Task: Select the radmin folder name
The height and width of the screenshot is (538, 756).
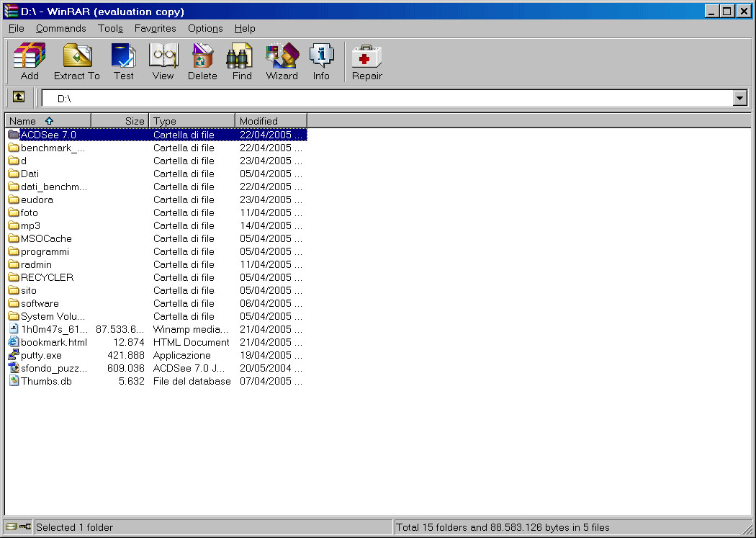Action: pyautogui.click(x=36, y=264)
